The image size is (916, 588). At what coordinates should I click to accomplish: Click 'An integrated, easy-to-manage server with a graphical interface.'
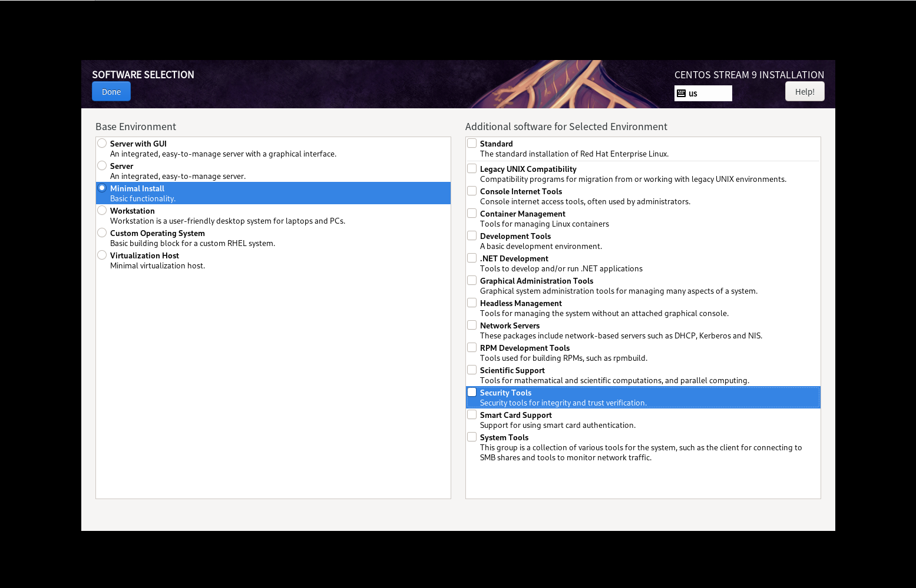(223, 154)
